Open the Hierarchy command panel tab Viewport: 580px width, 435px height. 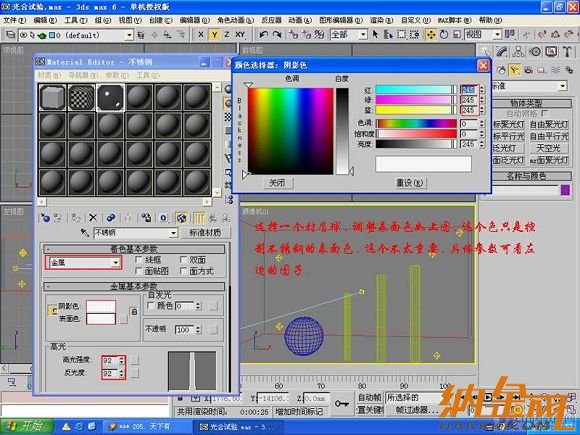click(519, 51)
